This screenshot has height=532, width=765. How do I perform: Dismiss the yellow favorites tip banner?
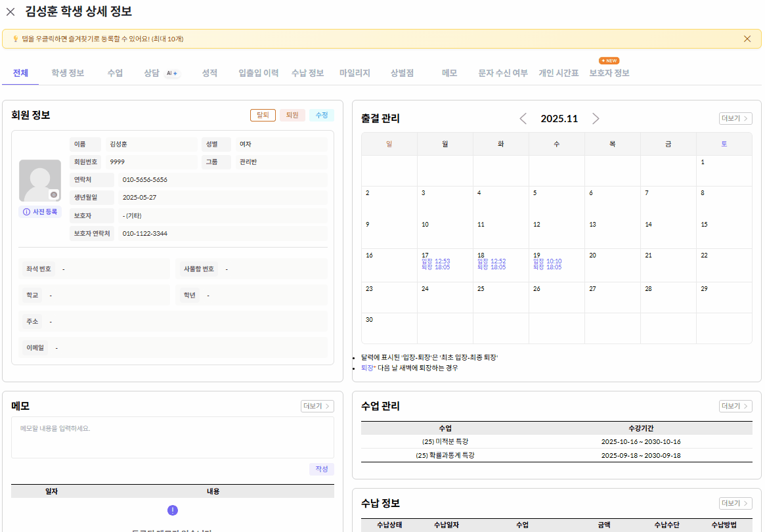click(747, 39)
